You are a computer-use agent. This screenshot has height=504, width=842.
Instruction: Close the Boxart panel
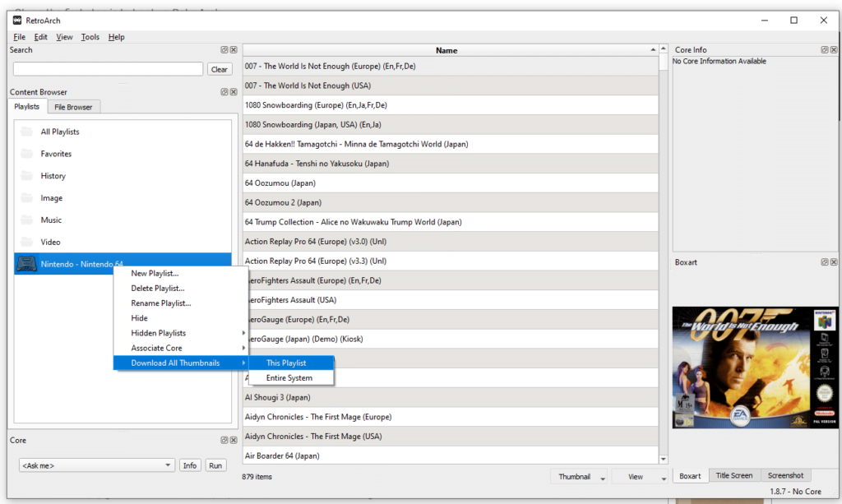[x=834, y=262]
